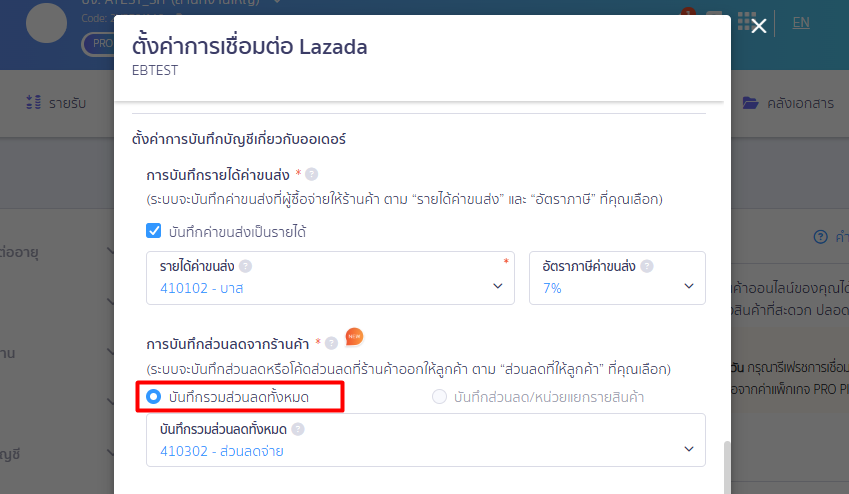
Task: Click the 410302 - ส่วนลดจ่าย value
Action: click(221, 451)
